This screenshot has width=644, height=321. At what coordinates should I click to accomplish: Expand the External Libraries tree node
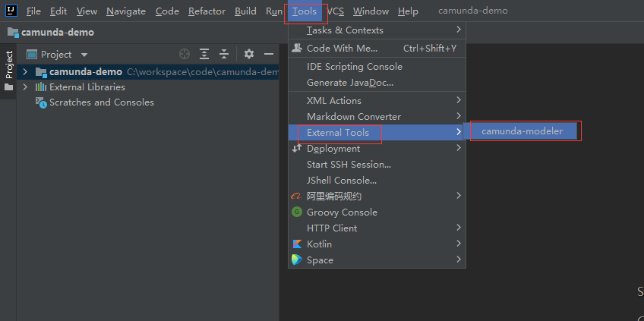pos(25,87)
